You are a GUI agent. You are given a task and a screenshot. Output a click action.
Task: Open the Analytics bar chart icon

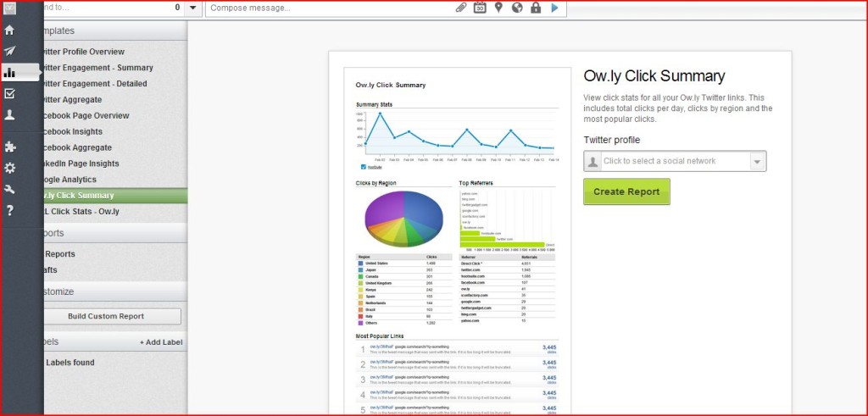point(9,73)
